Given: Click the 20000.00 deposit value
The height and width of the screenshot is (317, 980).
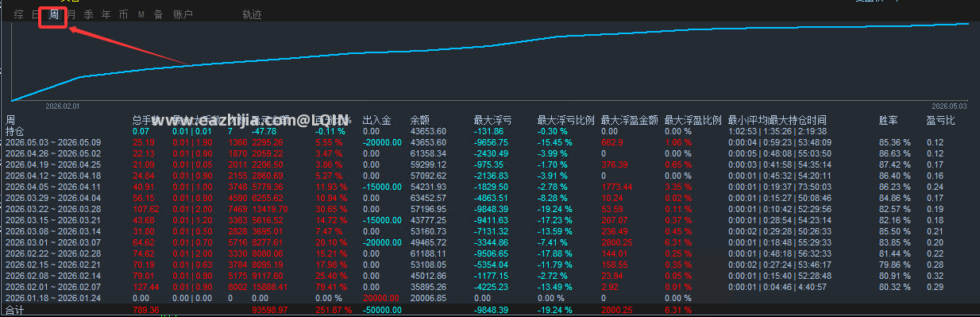Looking at the screenshot, I should pyautogui.click(x=381, y=298).
